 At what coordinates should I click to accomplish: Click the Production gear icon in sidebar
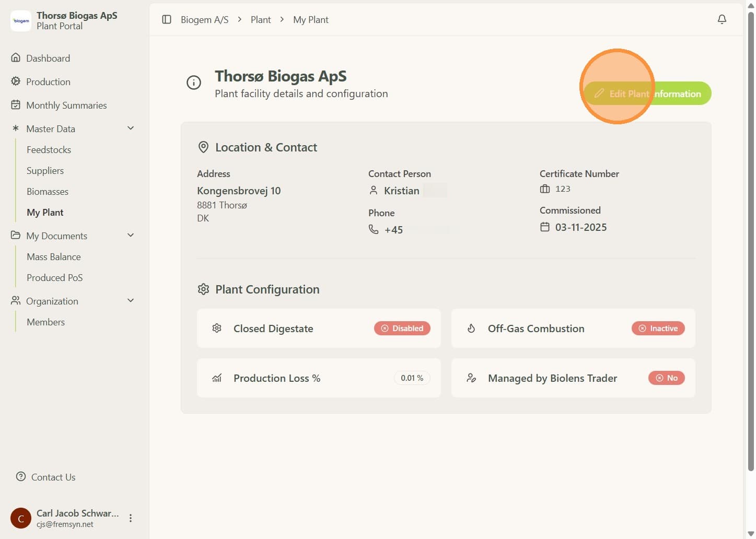[16, 81]
